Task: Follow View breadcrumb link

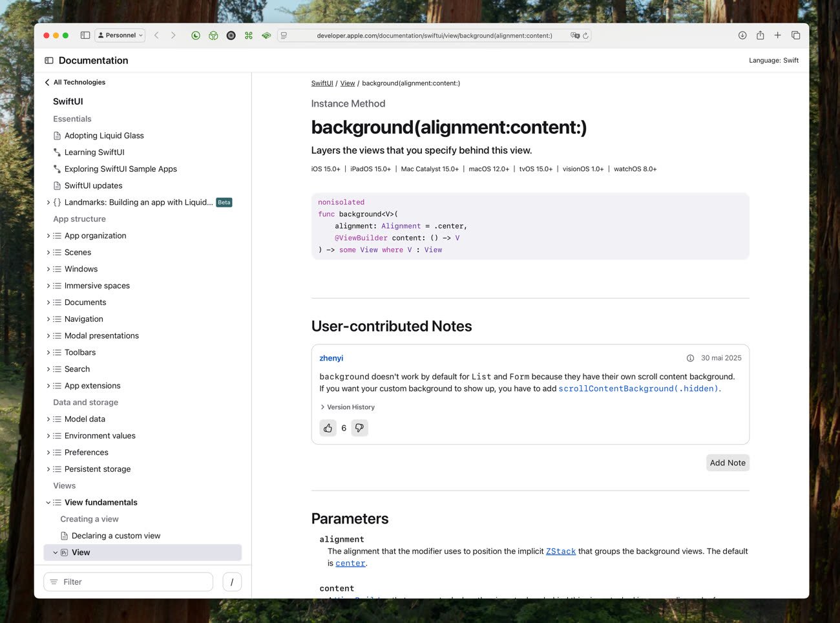Action: (348, 83)
